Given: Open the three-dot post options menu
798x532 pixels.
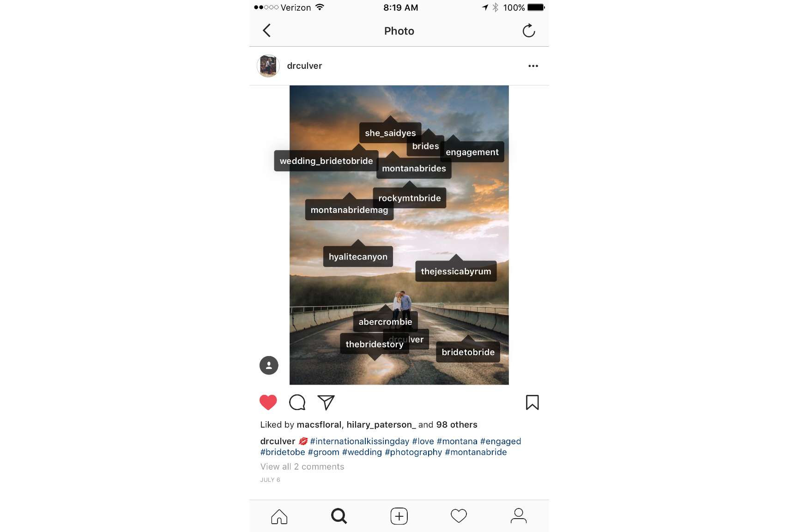Looking at the screenshot, I should (x=533, y=66).
